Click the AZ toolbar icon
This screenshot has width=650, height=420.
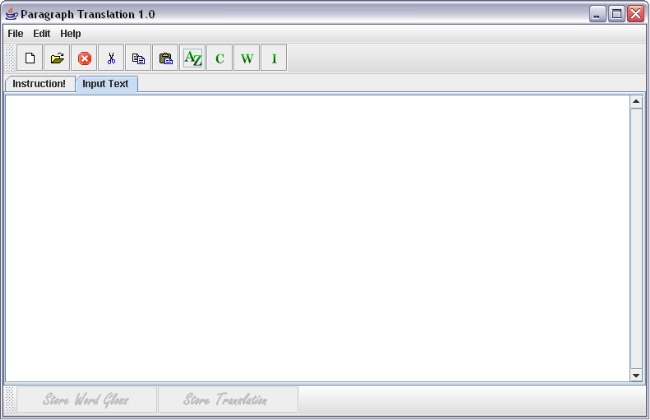[192, 58]
